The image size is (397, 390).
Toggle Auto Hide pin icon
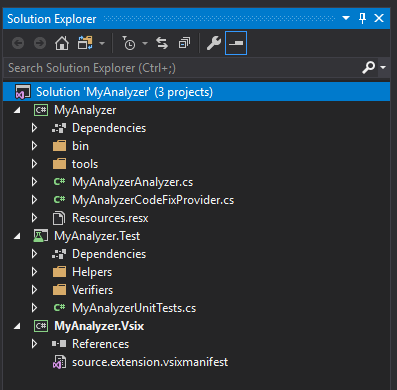362,18
